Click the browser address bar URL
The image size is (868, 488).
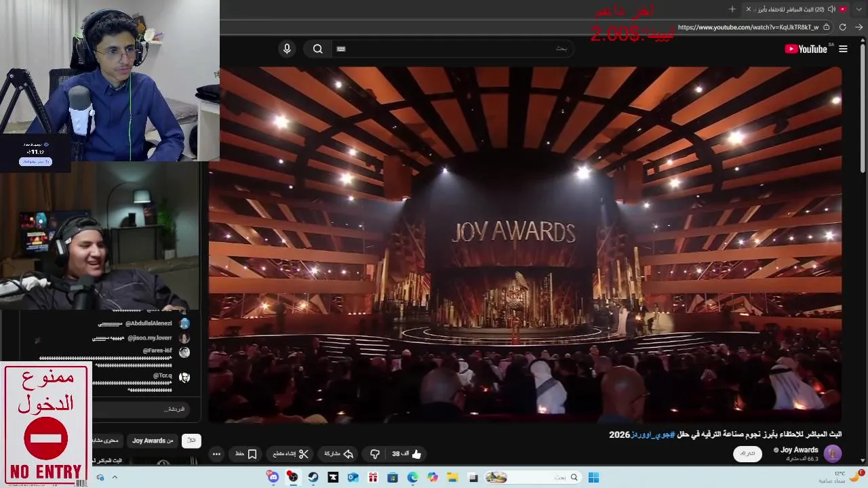(x=748, y=27)
